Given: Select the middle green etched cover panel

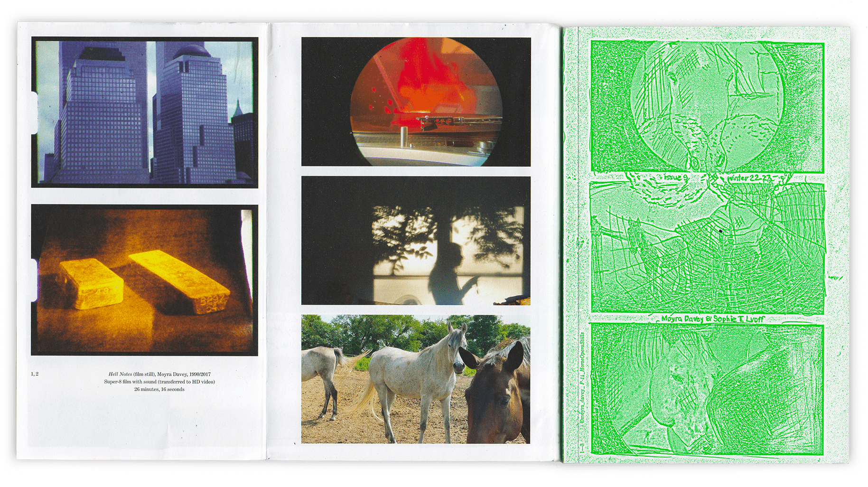Looking at the screenshot, I should coord(707,247).
